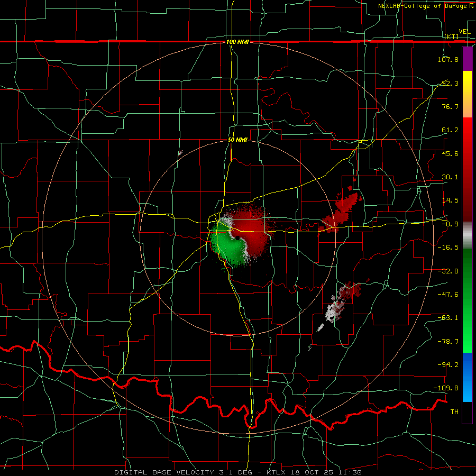This screenshot has width=476, height=476.
Task: Click the 14.5 scale value
Action: (x=450, y=200)
